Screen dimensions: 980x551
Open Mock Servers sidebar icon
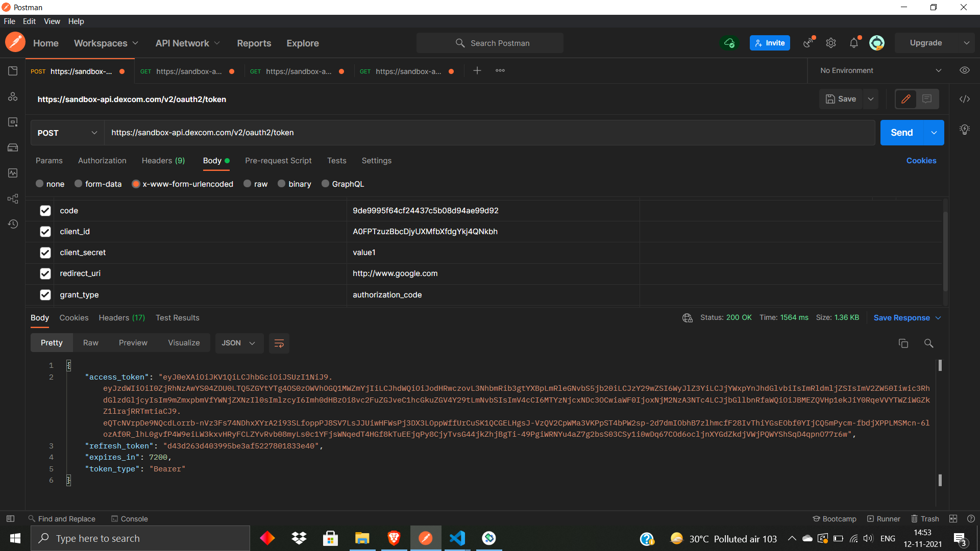click(13, 147)
